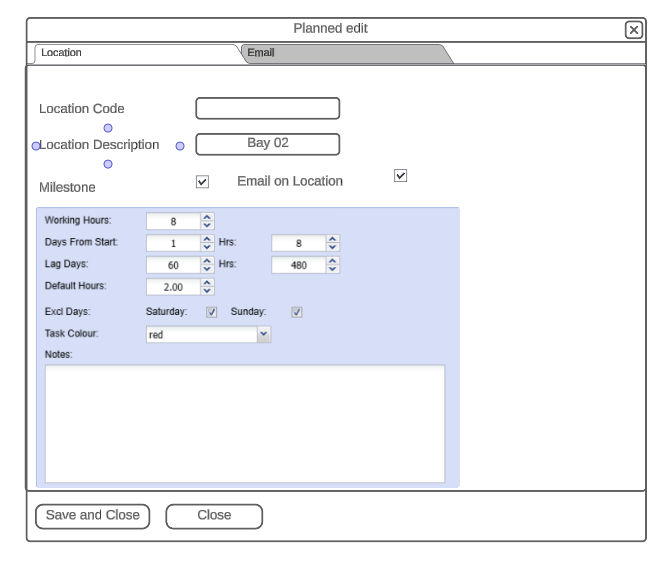This screenshot has width=666, height=564.
Task: Click the Planned edit title text
Action: pyautogui.click(x=330, y=28)
